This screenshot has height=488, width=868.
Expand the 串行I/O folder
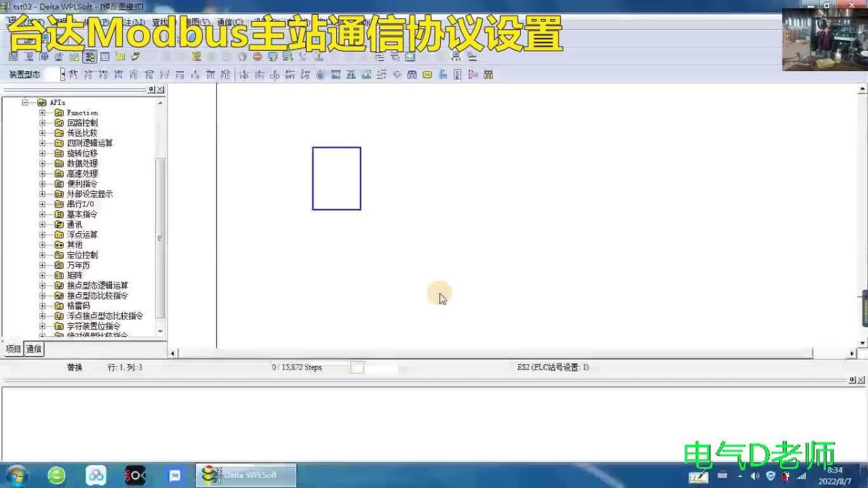[x=42, y=204]
